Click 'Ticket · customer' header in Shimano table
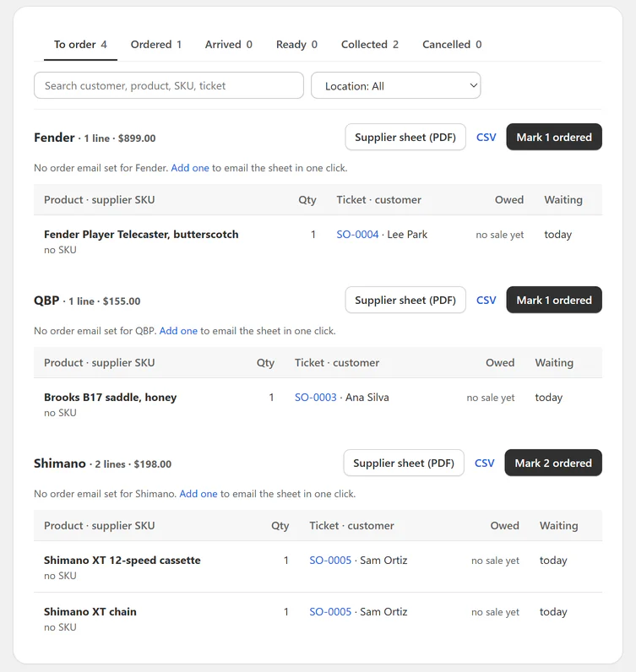The image size is (636, 672). coord(351,525)
